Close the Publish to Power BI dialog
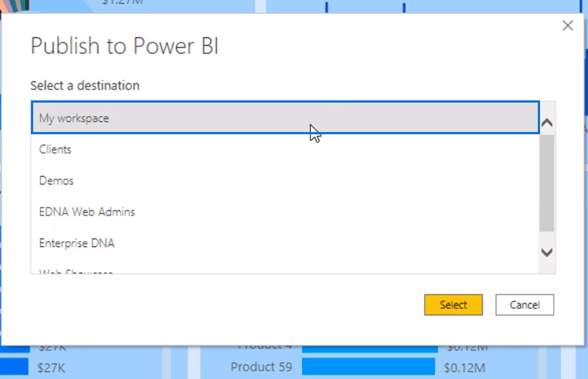The image size is (588, 379). (x=568, y=25)
